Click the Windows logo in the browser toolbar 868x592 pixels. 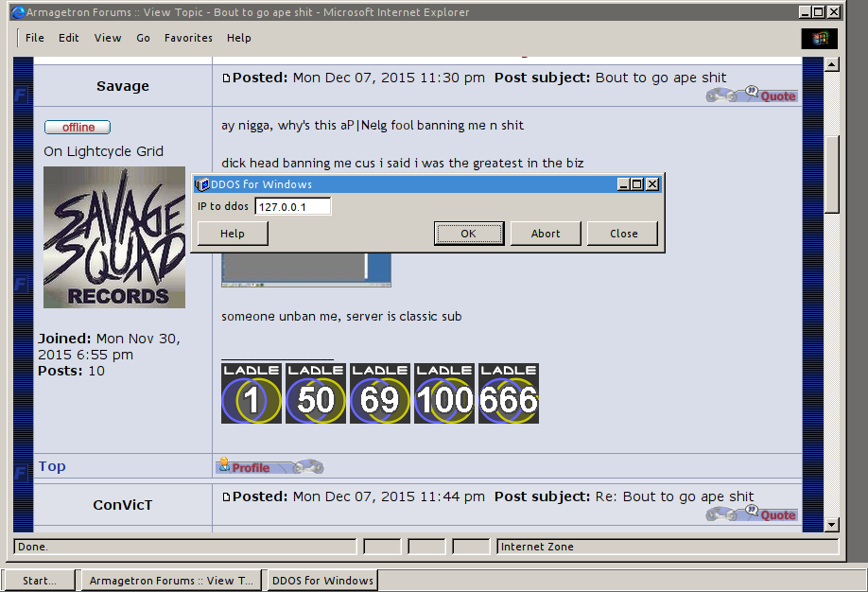click(819, 38)
